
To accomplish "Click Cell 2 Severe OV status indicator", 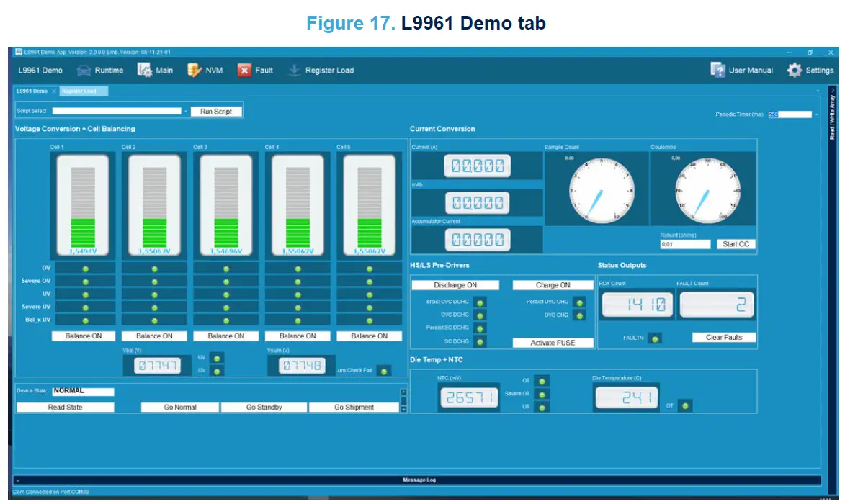I will point(155,282).
